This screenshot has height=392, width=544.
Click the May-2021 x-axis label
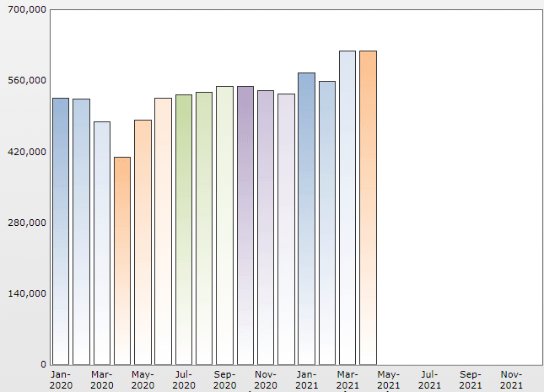click(x=389, y=380)
